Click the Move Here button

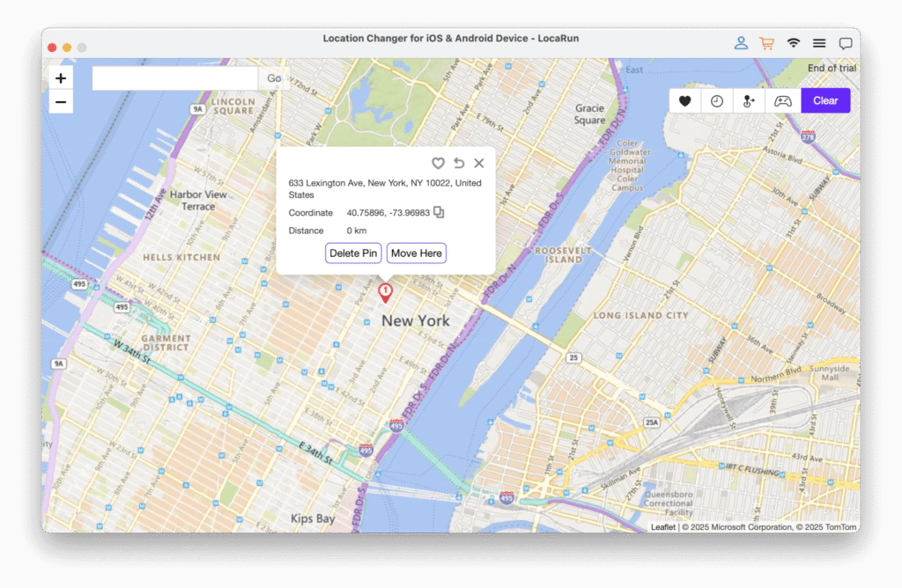pos(416,253)
